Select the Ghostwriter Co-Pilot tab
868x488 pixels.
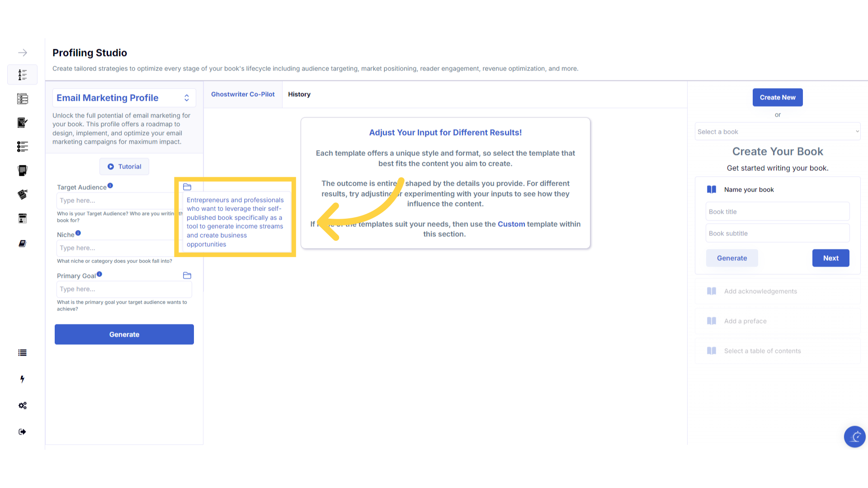243,94
